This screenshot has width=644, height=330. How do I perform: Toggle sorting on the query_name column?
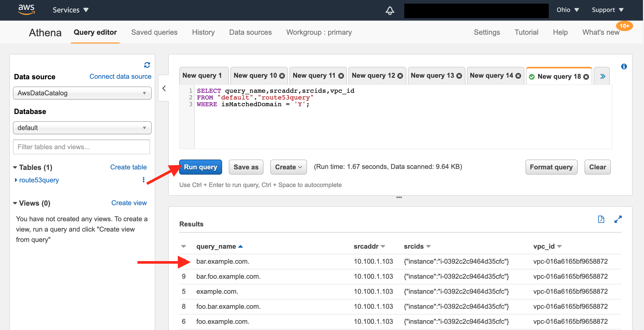[x=241, y=246]
